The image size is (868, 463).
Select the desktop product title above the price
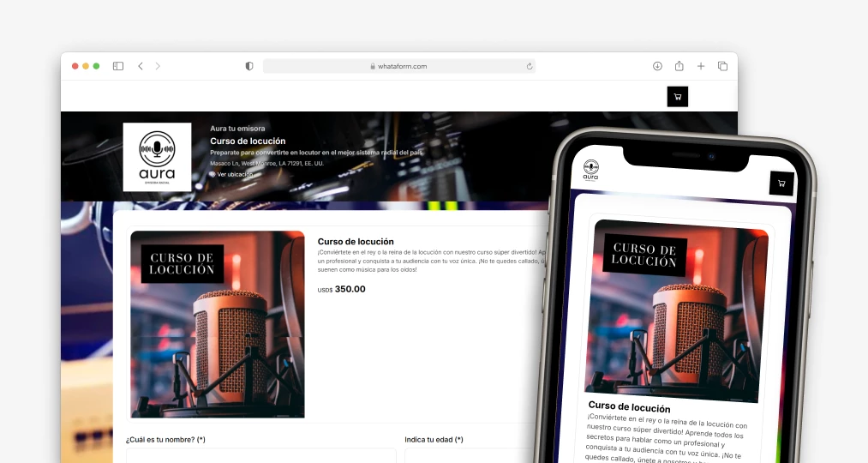[356, 242]
